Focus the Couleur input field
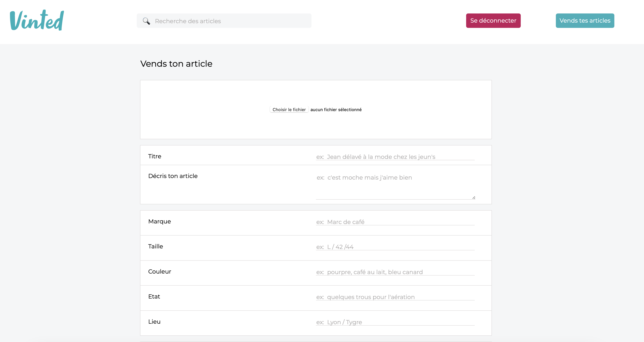This screenshot has height=342, width=644. [x=395, y=272]
